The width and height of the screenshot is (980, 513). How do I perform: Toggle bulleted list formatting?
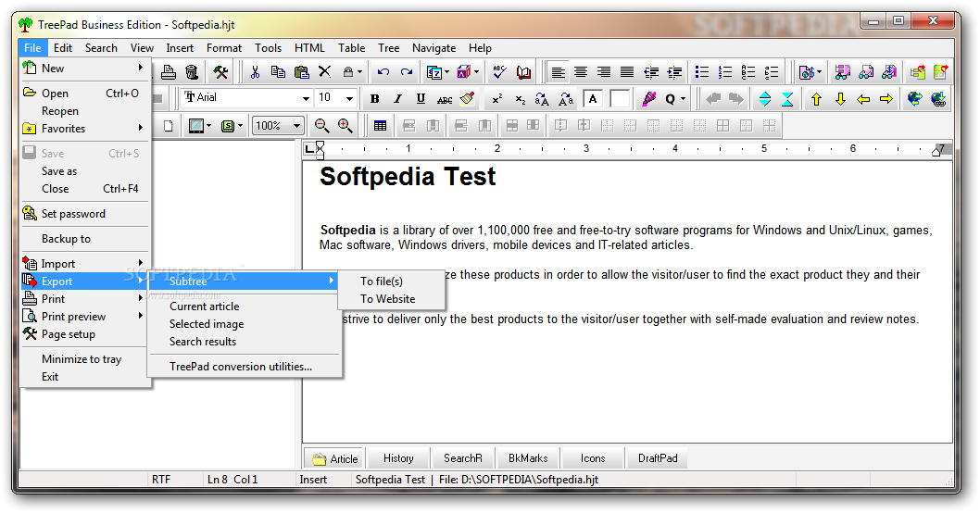click(702, 72)
